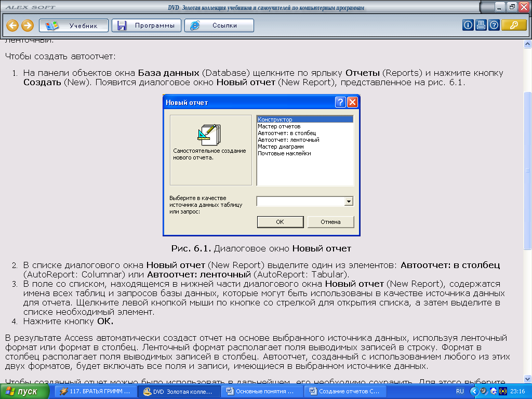Viewport: 532px width, 399px height.
Task: Click the print icon in toolbar
Action: coord(481,25)
